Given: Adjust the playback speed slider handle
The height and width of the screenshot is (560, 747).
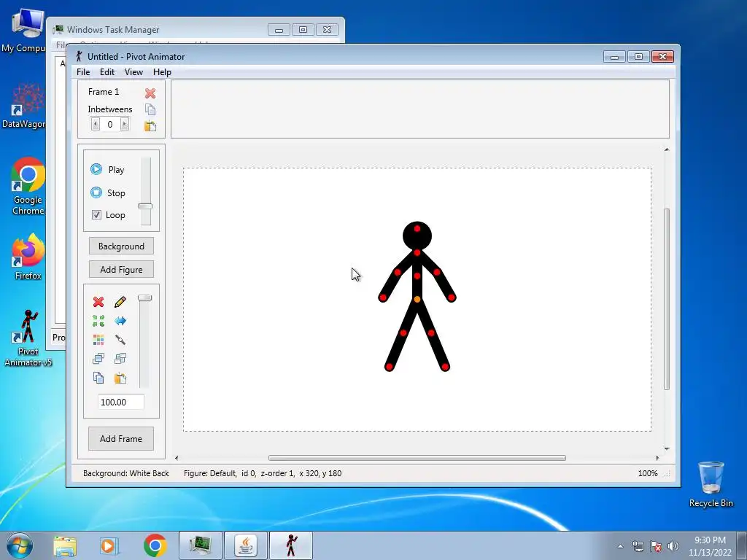Looking at the screenshot, I should [145, 206].
